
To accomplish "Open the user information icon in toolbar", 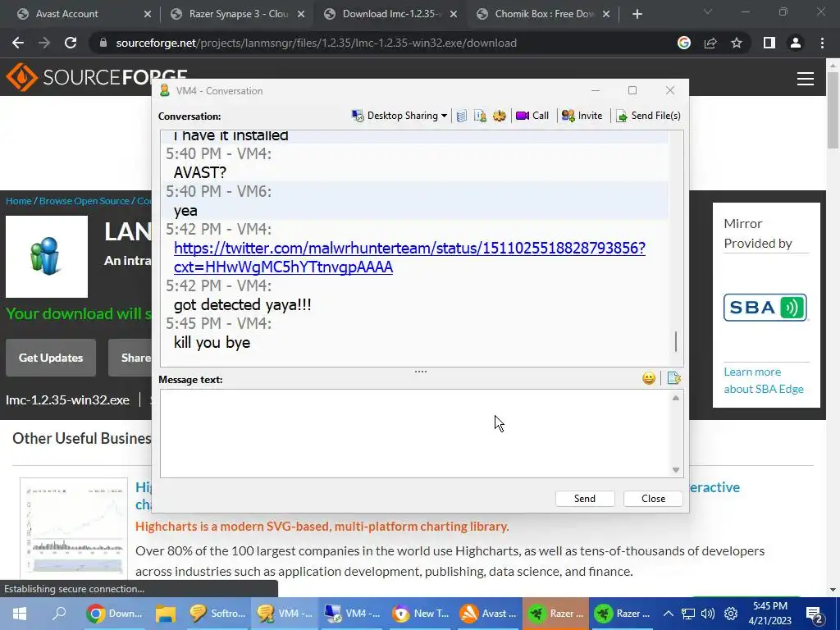I will tap(480, 116).
